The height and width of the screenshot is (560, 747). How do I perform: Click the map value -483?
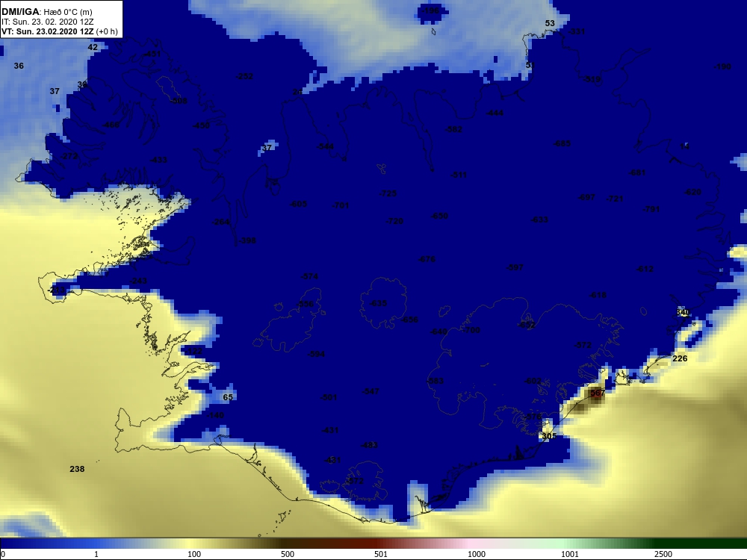click(x=369, y=445)
